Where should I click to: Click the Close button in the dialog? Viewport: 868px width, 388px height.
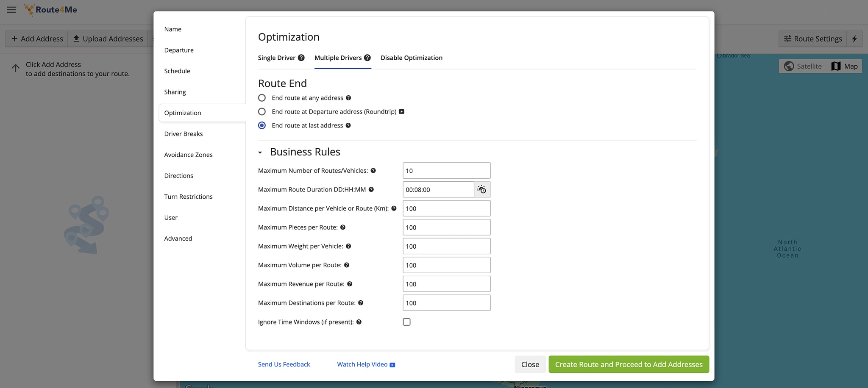pos(530,364)
